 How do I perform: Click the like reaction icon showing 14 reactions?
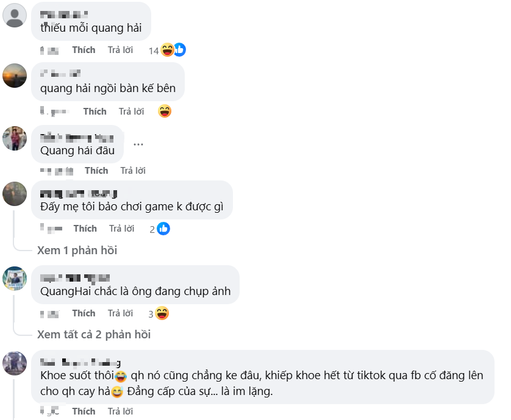[179, 50]
